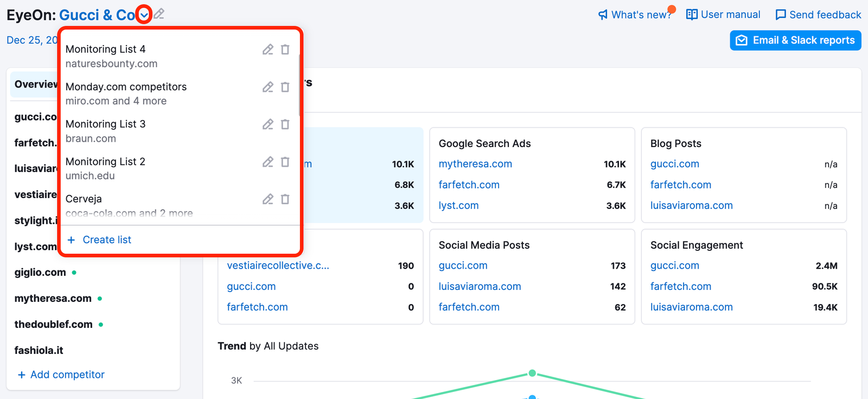Image resolution: width=868 pixels, height=399 pixels.
Task: Open gucci.com in Blog Posts card
Action: click(x=674, y=164)
